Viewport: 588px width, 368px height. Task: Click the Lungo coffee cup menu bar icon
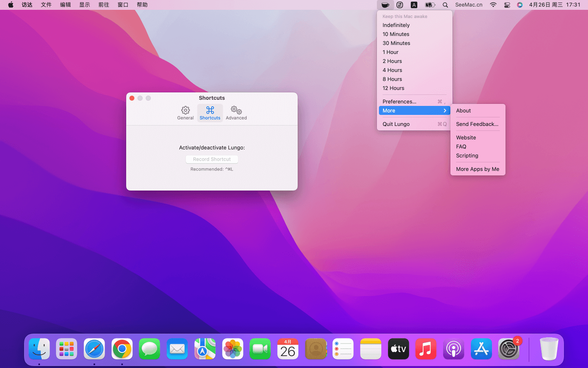385,5
